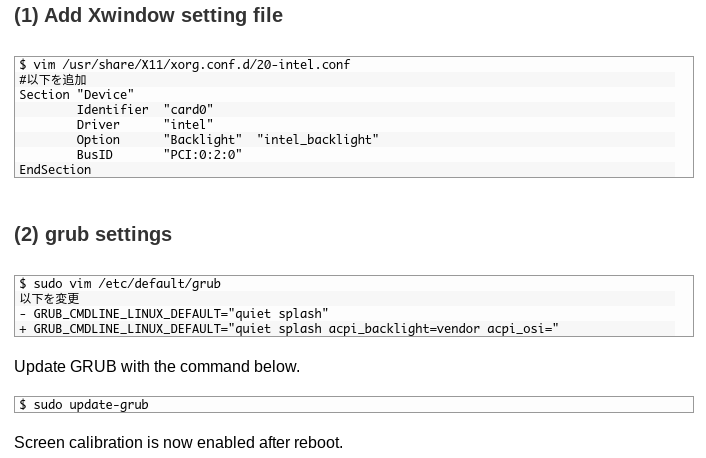Click the Option "Backlight" line

click(227, 140)
